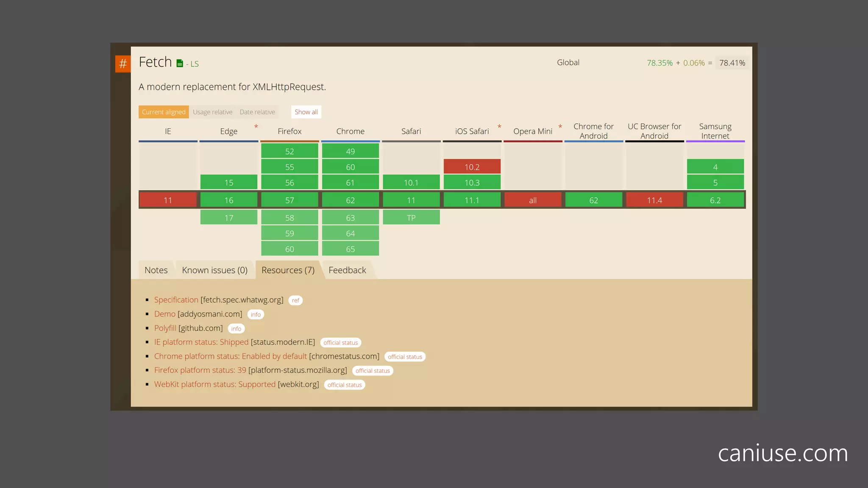Open the Known issues (0) tab
868x488 pixels.
pyautogui.click(x=214, y=270)
